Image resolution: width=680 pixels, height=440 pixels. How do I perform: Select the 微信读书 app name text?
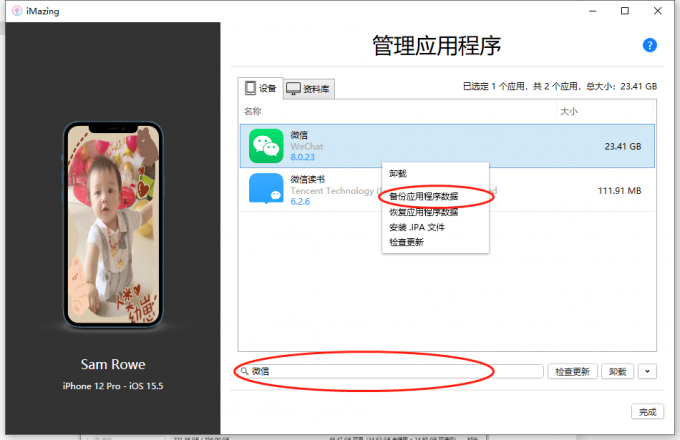(x=307, y=179)
